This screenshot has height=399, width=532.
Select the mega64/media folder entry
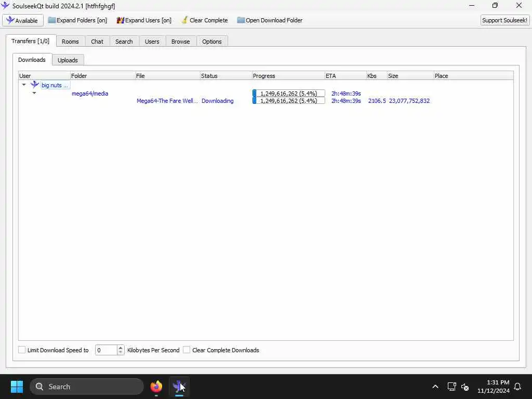point(90,94)
